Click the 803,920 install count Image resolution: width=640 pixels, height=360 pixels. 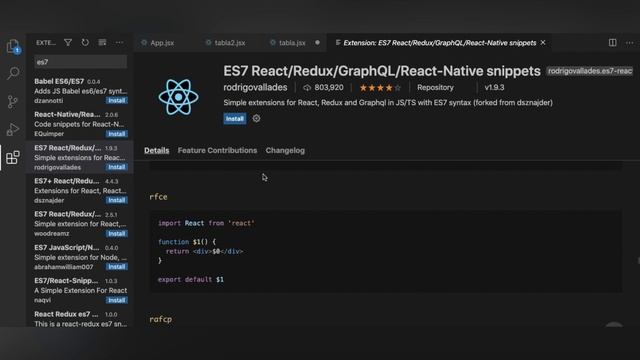click(323, 87)
